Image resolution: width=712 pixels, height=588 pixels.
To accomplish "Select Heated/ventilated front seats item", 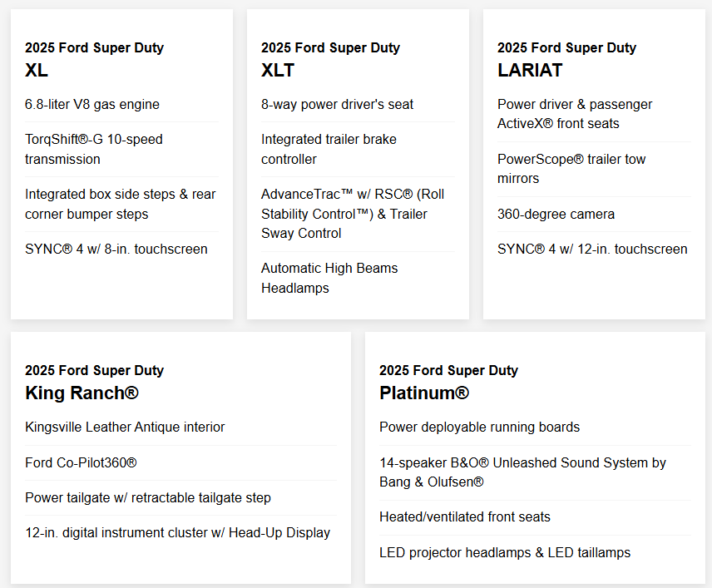I will 465,516.
